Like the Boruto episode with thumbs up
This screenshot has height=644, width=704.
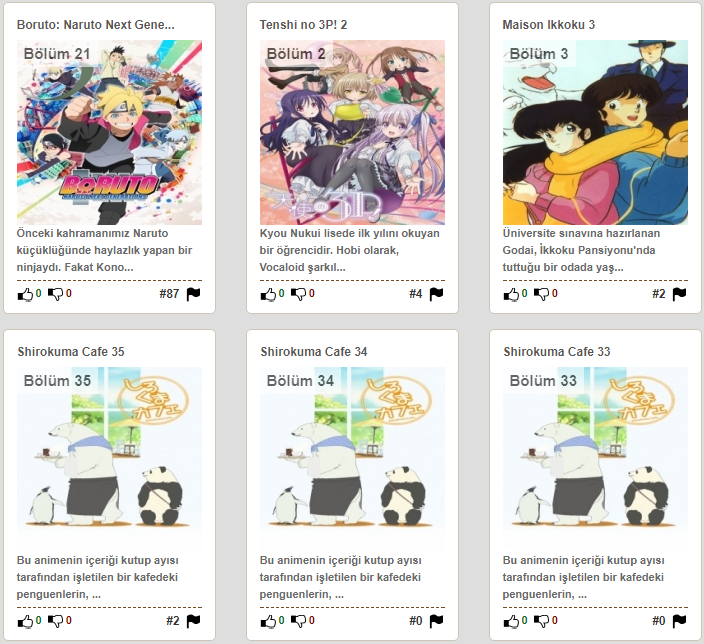(25, 294)
